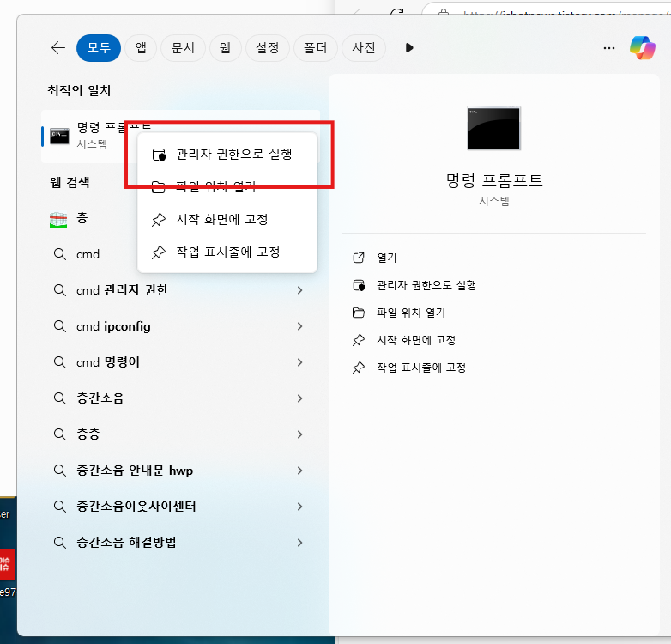671x644 pixels.
Task: Switch to the 웹 filter tab
Action: coord(225,48)
